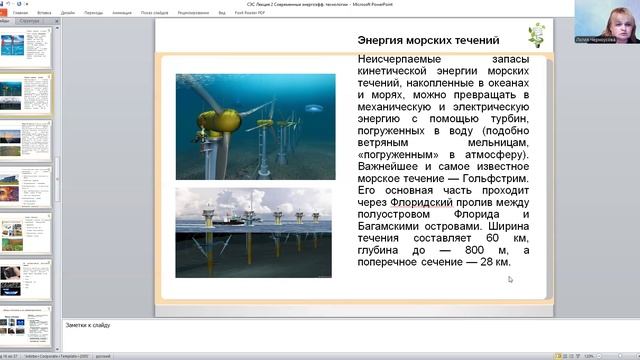Open the Рецензирование ribbon tab
Screen dimensions: 640x360
click(x=193, y=13)
